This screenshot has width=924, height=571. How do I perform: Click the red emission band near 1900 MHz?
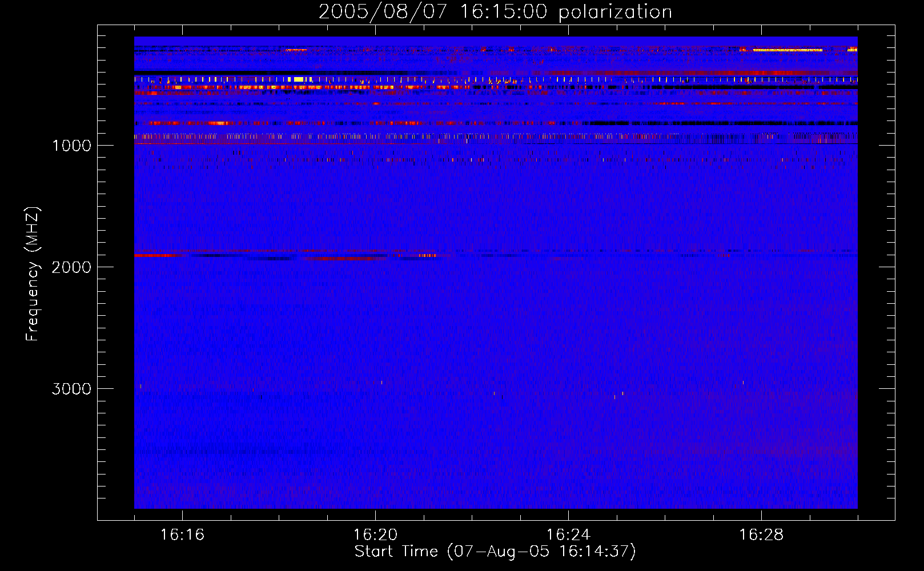[158, 255]
